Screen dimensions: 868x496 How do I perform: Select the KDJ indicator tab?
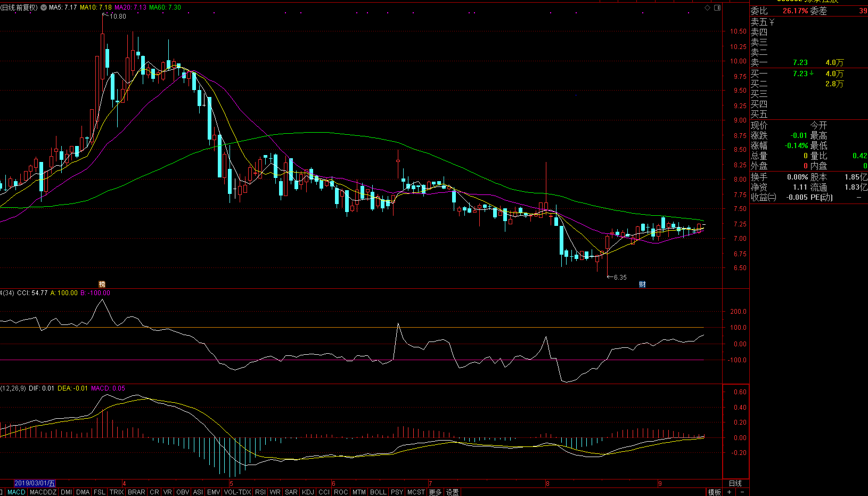point(308,492)
